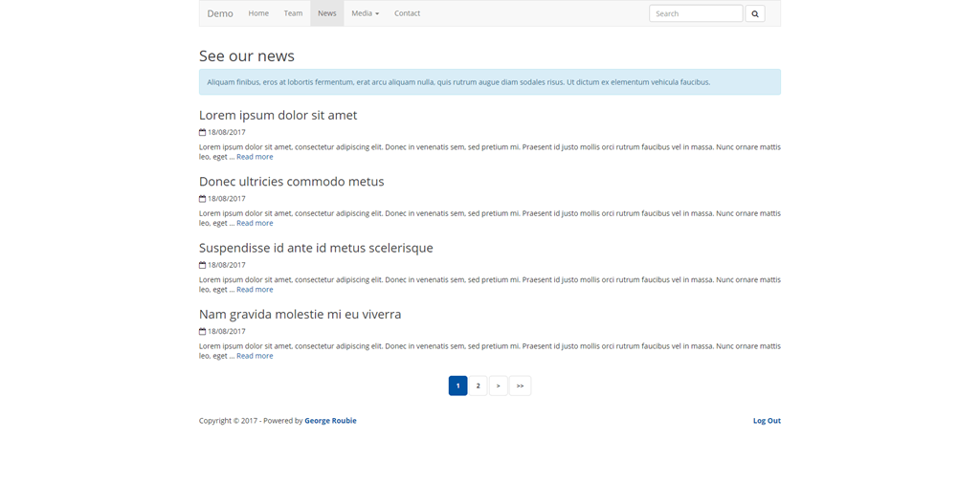Click the next page arrow button

pyautogui.click(x=498, y=386)
